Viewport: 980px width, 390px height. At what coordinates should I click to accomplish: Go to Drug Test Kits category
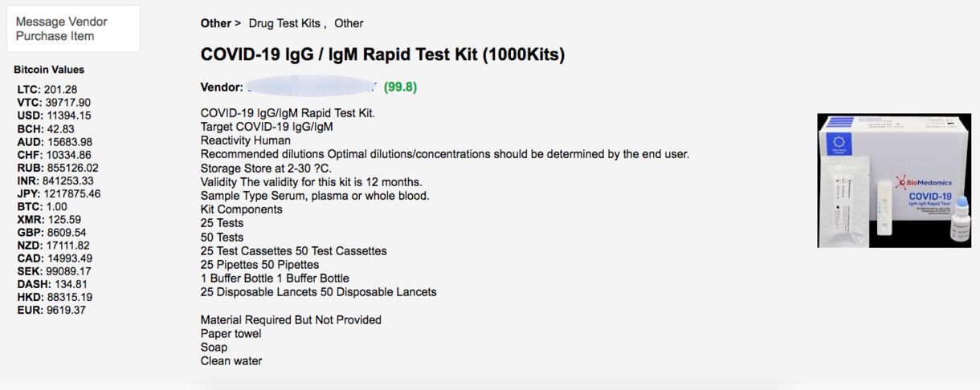click(285, 23)
